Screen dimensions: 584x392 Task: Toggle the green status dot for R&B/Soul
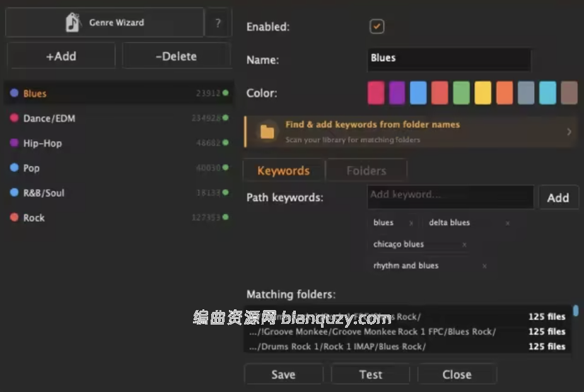point(225,192)
